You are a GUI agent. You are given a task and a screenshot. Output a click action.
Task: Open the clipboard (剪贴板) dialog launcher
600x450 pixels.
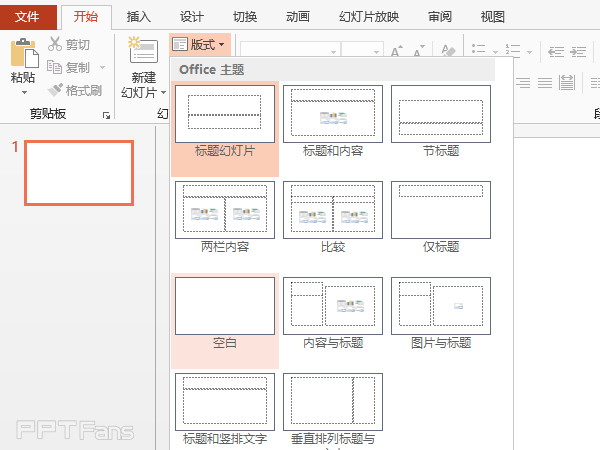(106, 116)
